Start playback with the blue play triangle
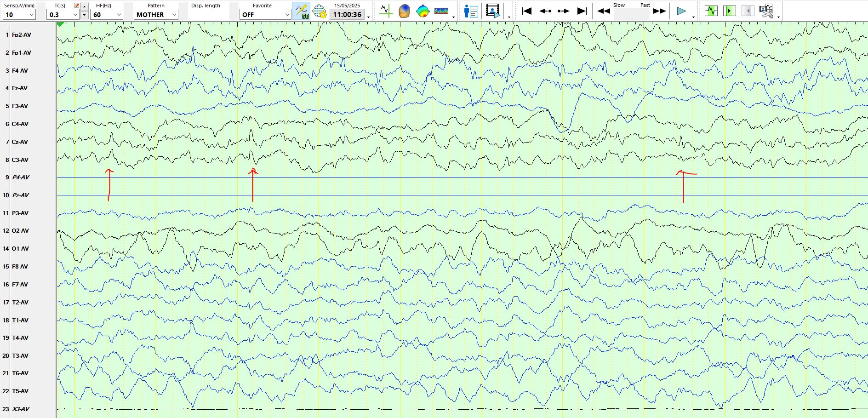868x418 pixels. 681,11
